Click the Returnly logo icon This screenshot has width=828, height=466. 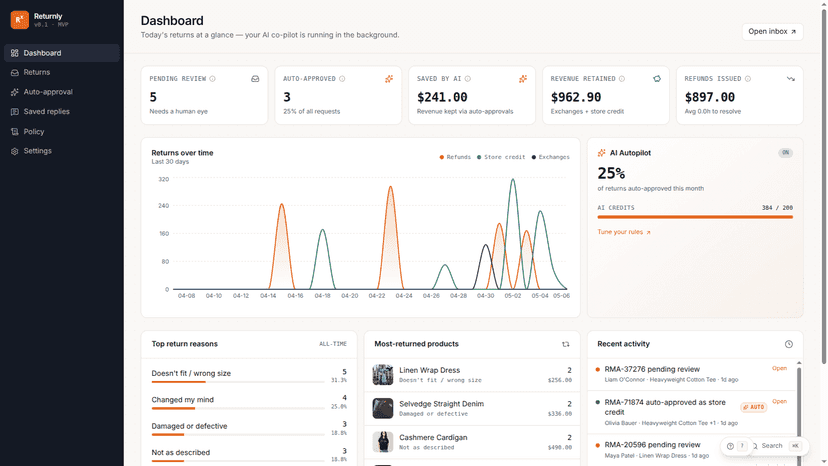coord(20,20)
